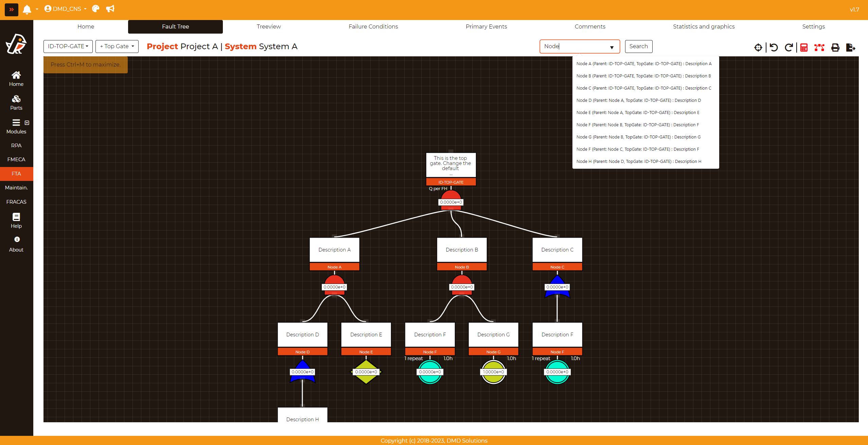
Task: Expand the + Top Gate dropdown
Action: coord(117,46)
